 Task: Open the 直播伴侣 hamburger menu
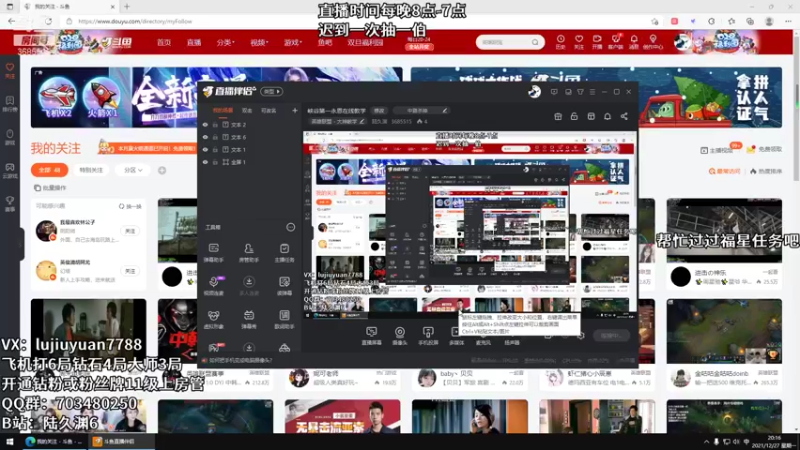click(x=592, y=92)
